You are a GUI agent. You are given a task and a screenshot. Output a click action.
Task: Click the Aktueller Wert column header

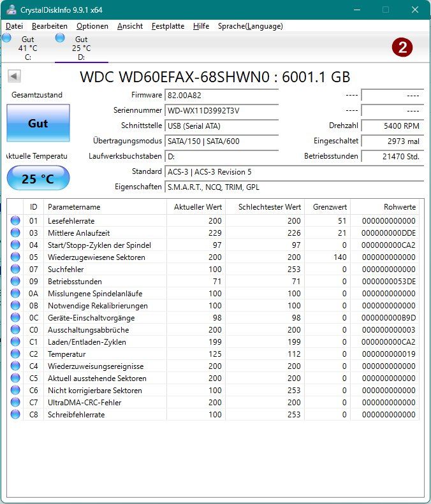click(196, 207)
